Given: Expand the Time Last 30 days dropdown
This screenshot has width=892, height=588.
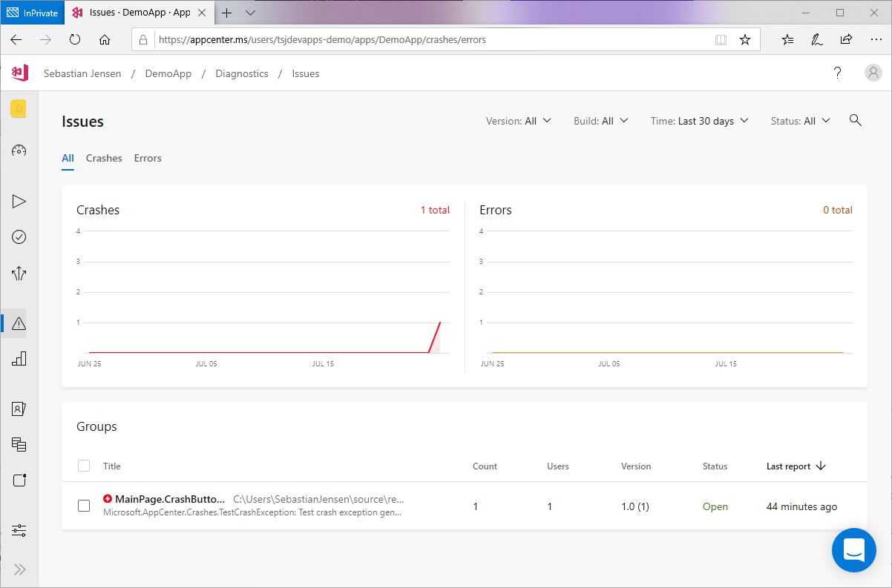Looking at the screenshot, I should coord(699,121).
